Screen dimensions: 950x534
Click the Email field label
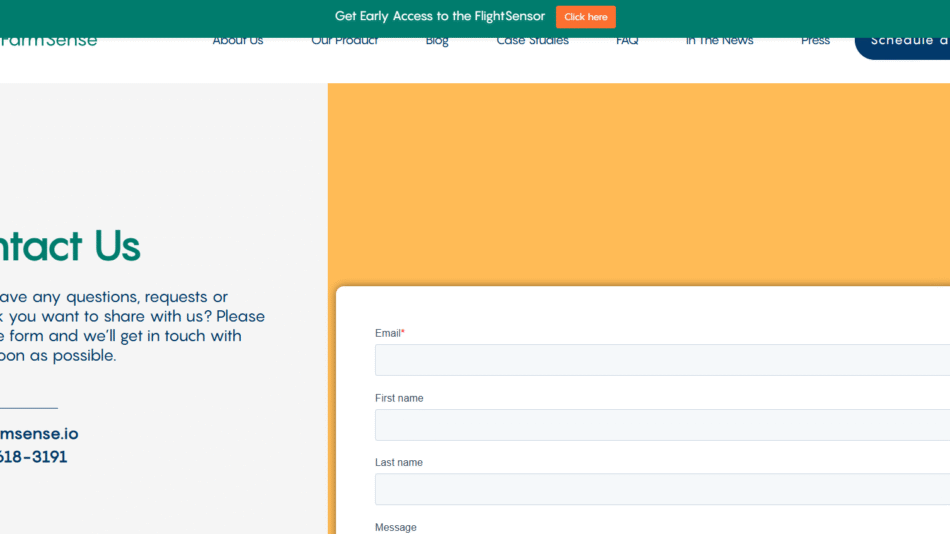[x=389, y=333]
